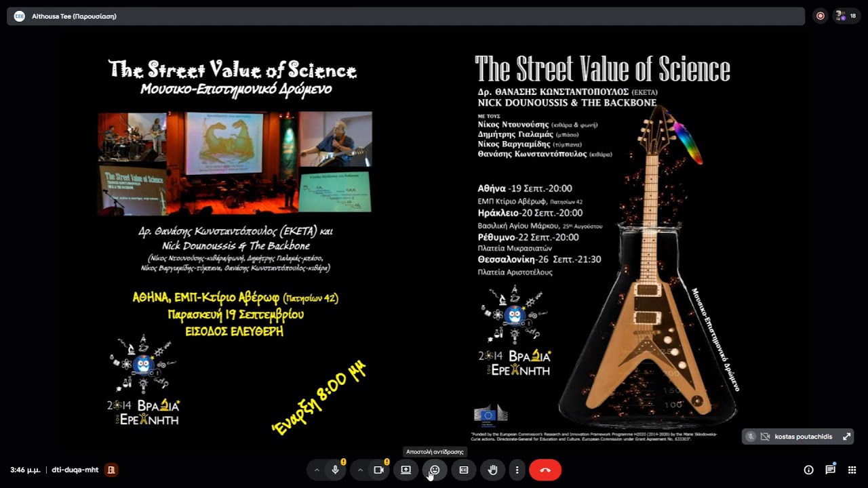The width and height of the screenshot is (868, 488).
Task: Click the Aithousa Tee presenter avatar icon
Action: pyautogui.click(x=19, y=16)
